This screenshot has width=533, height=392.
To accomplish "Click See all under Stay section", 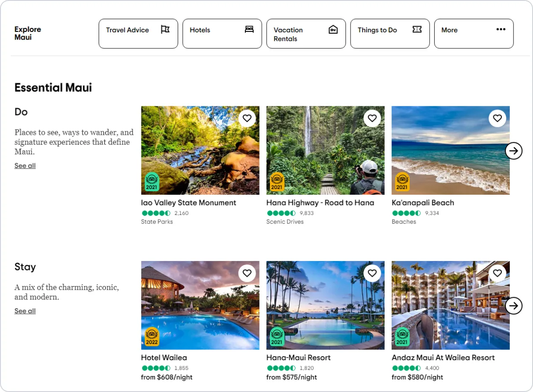I will pyautogui.click(x=25, y=311).
